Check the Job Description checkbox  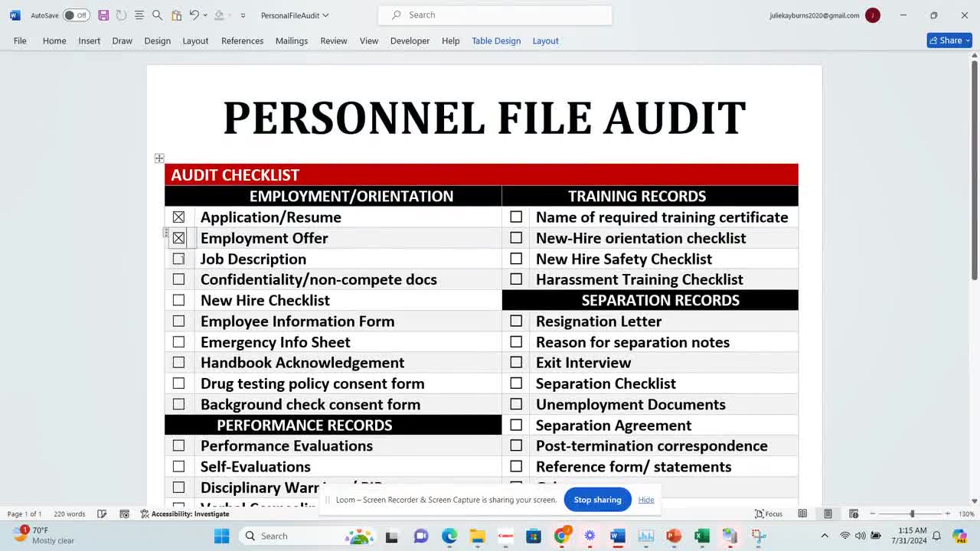coord(178,259)
